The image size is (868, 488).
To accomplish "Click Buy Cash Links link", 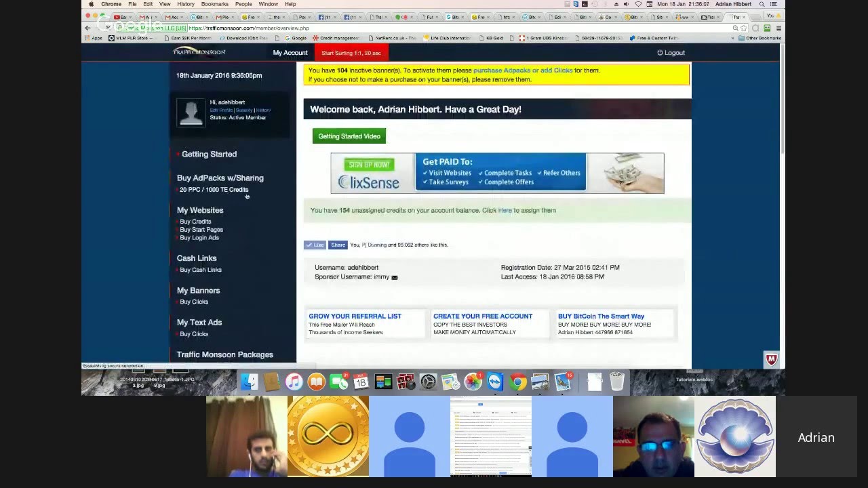I will 201,270.
